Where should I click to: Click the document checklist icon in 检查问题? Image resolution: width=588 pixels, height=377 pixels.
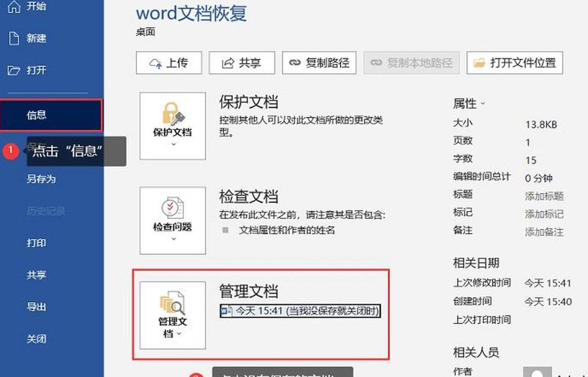173,207
